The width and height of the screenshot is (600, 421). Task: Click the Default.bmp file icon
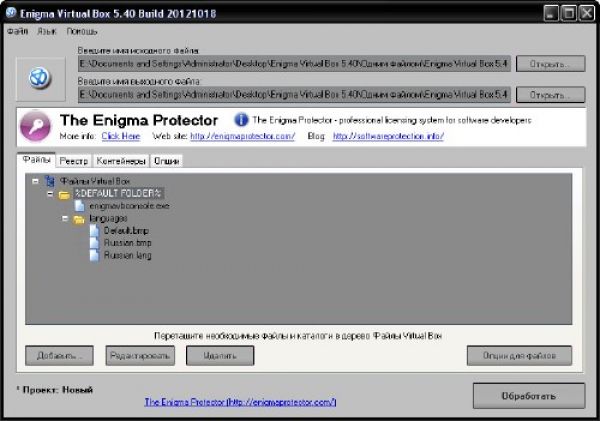(94, 230)
